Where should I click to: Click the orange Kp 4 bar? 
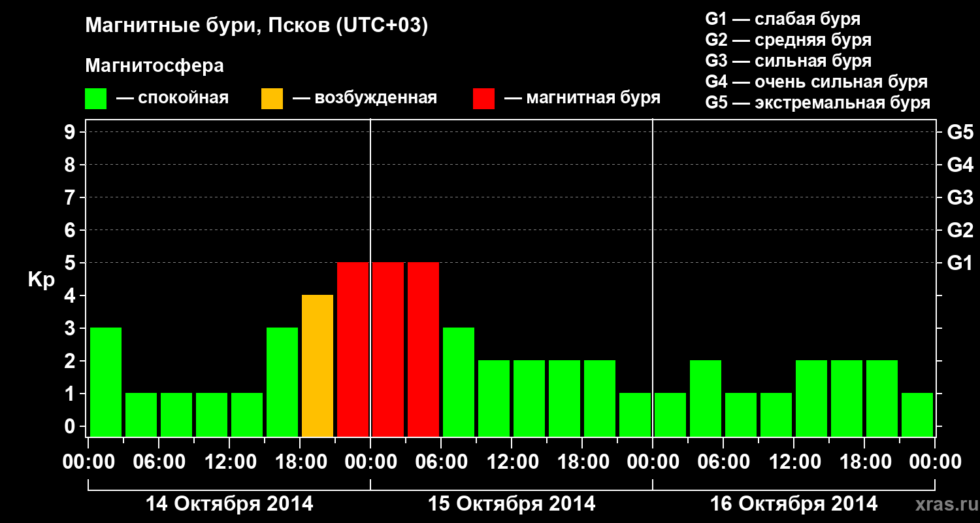(318, 365)
